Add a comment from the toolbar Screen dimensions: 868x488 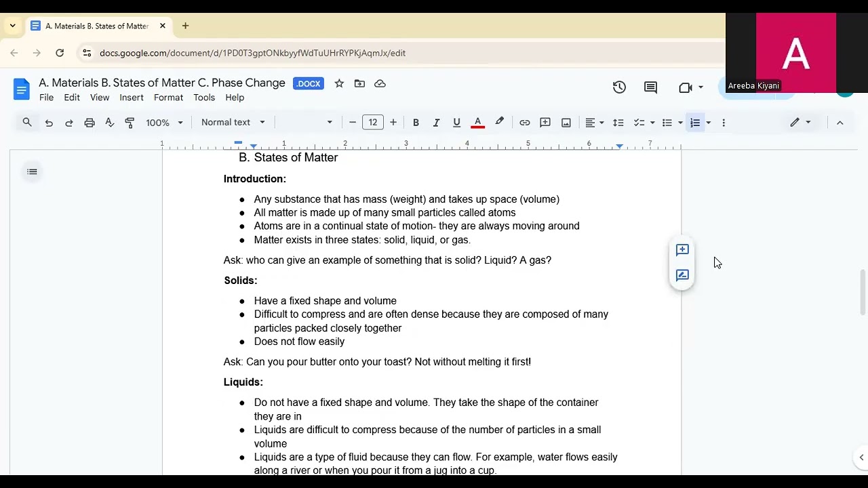point(545,123)
